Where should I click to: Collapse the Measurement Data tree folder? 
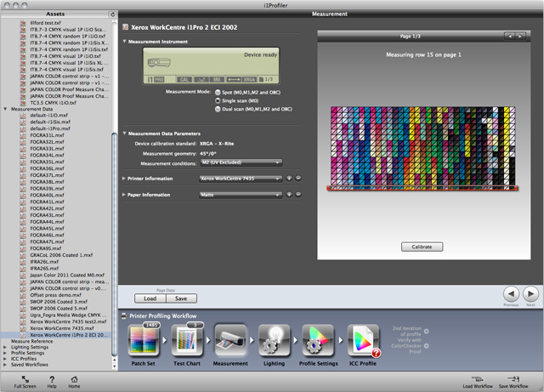coord(5,109)
